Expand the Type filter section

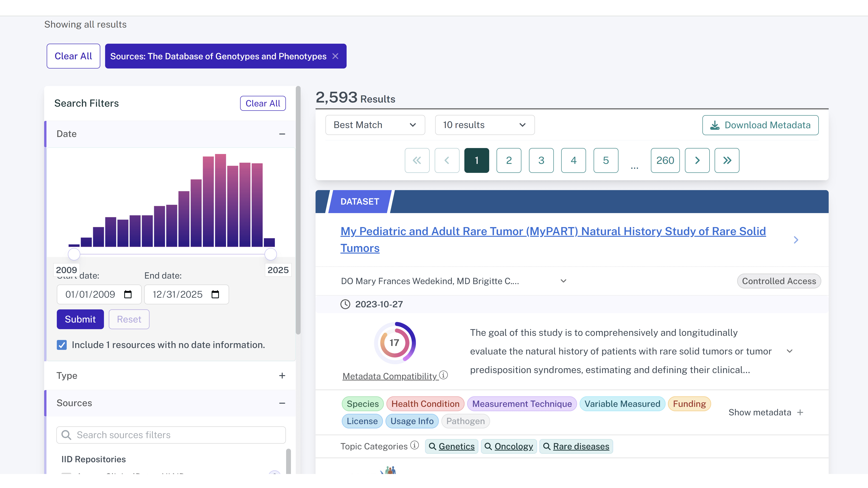click(282, 376)
